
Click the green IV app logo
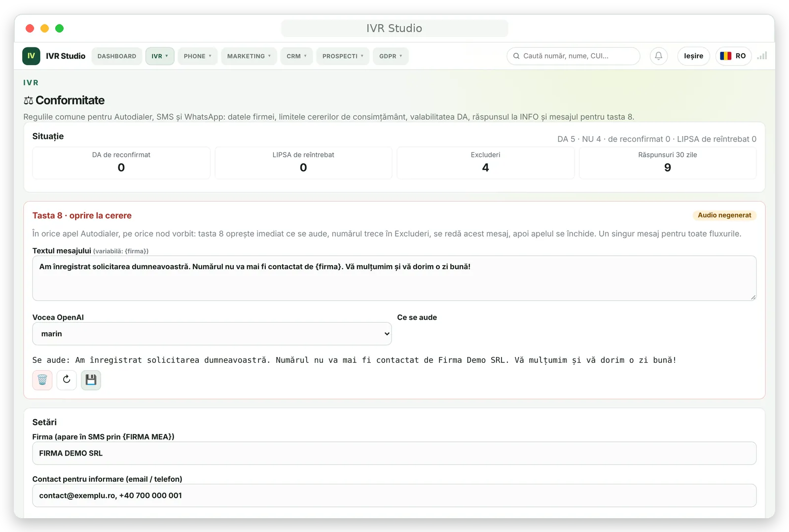pos(31,56)
